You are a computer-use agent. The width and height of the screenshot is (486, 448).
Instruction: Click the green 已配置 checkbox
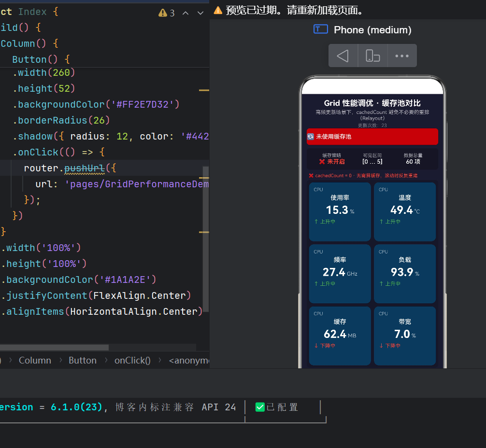[260, 407]
